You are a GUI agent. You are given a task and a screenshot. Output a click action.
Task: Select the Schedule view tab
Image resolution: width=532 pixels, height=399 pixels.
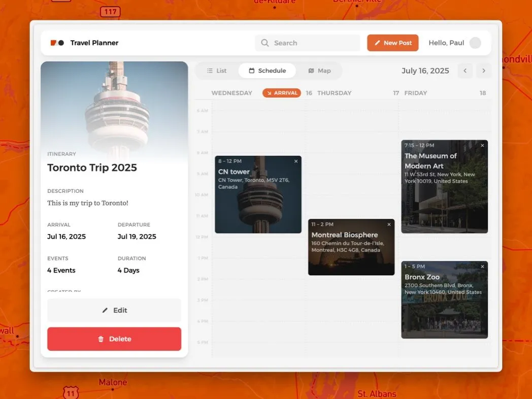267,71
